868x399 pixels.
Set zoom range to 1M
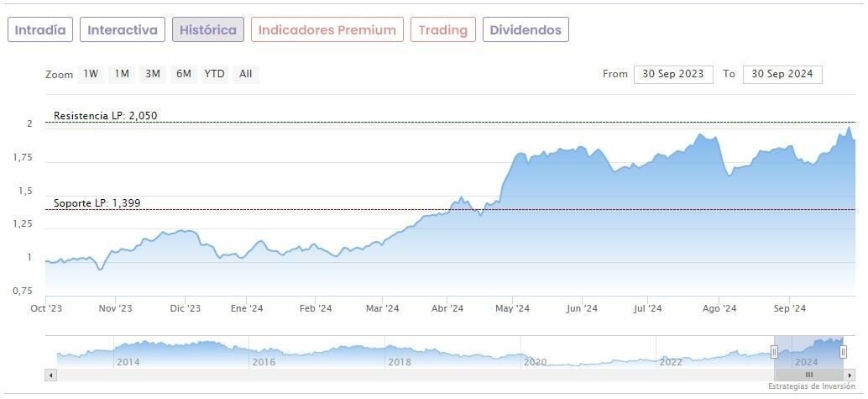pos(122,74)
